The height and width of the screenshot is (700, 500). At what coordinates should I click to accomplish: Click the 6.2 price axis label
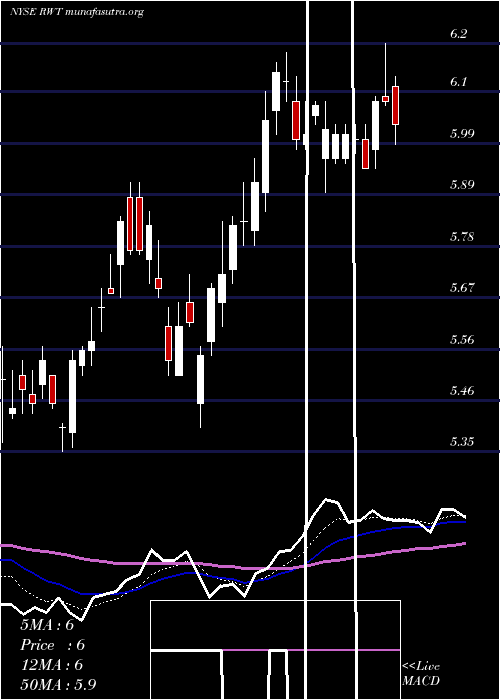458,33
